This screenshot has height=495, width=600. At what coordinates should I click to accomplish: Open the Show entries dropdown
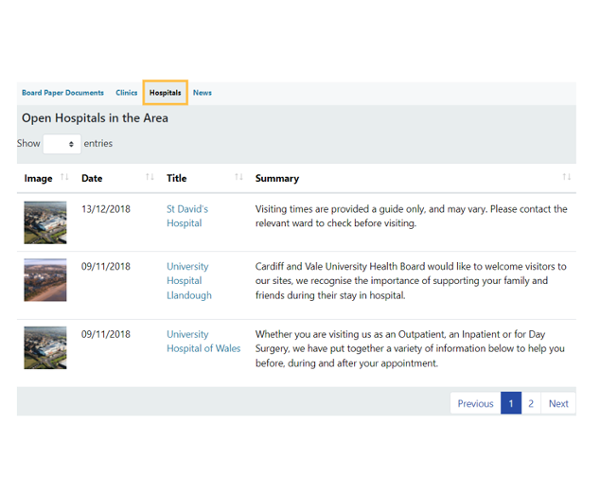coord(62,144)
